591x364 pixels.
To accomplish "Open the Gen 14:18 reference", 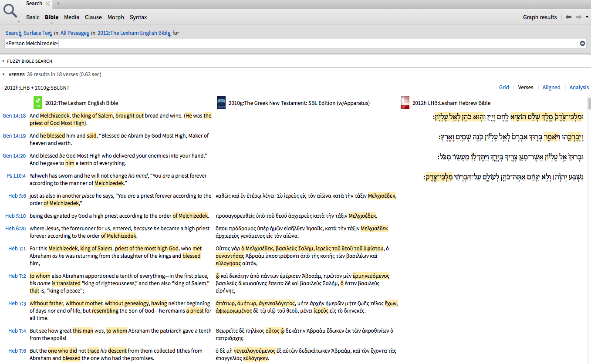I will [x=14, y=116].
